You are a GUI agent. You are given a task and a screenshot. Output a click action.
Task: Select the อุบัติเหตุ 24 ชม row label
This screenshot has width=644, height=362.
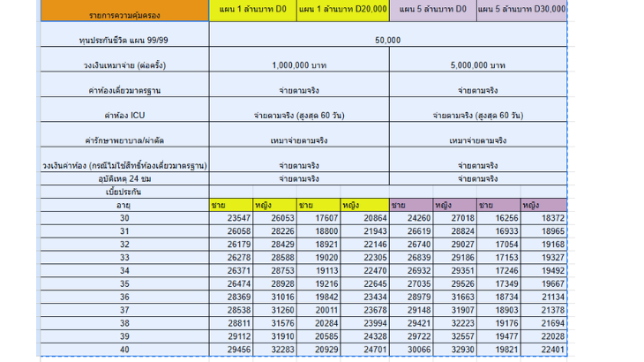[x=124, y=178]
